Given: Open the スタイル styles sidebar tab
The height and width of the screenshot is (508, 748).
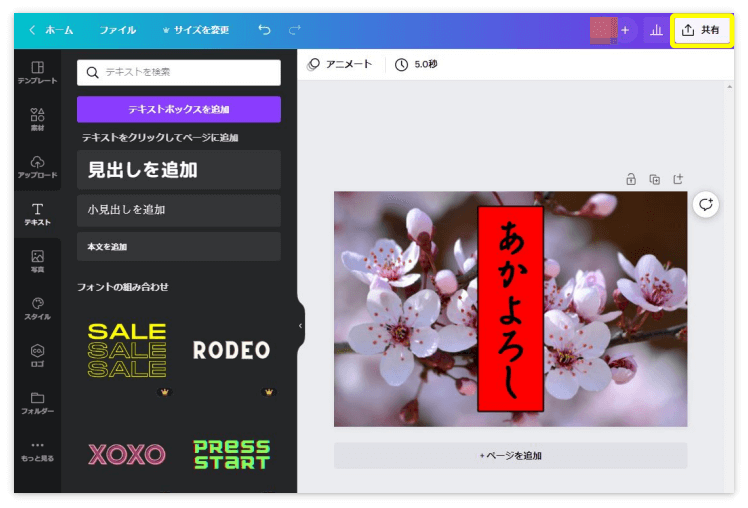Looking at the screenshot, I should click(37, 308).
